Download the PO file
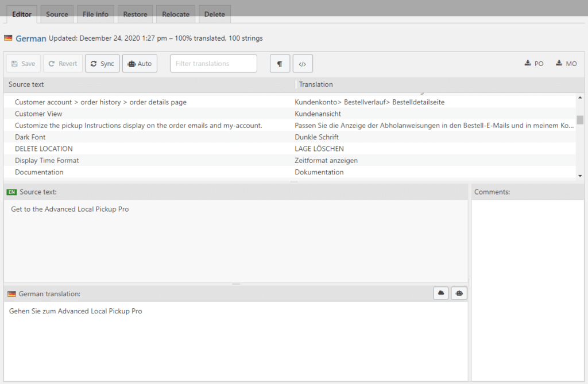 tap(534, 64)
